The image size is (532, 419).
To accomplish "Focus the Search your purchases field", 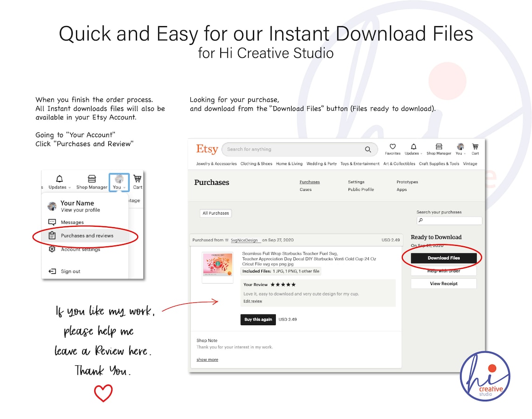I will tap(449, 221).
